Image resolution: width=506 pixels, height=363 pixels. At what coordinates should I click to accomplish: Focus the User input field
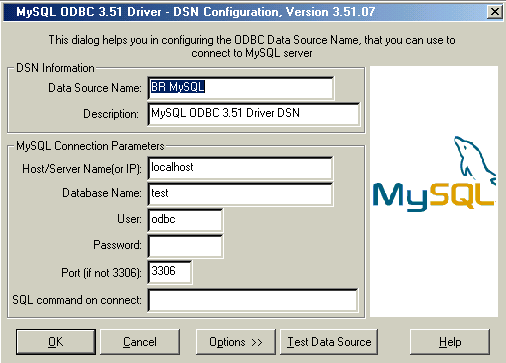coord(185,220)
